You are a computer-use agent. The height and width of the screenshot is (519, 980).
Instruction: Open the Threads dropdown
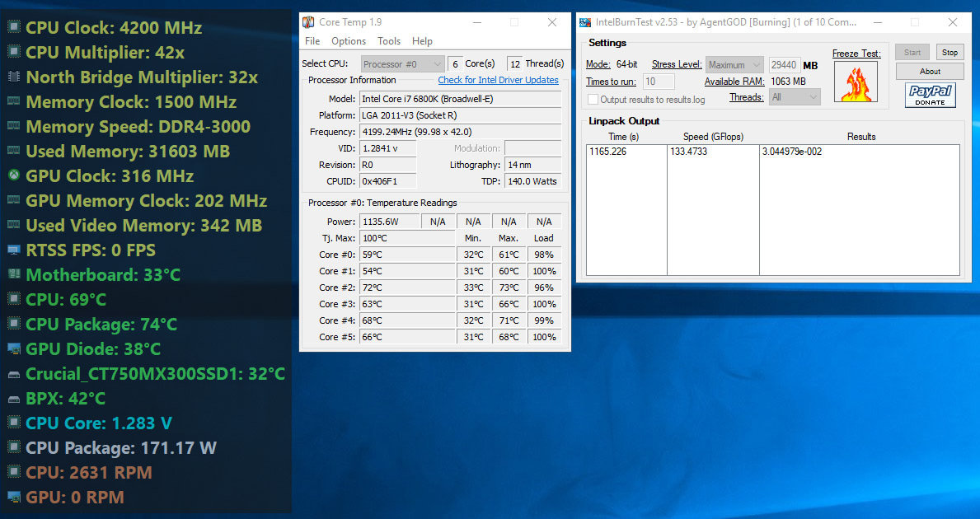tap(795, 97)
